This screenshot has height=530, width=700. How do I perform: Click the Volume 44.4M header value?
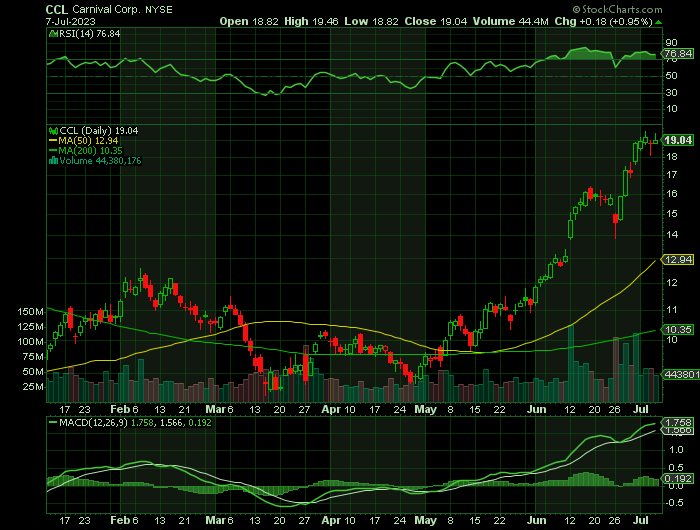tap(510, 21)
